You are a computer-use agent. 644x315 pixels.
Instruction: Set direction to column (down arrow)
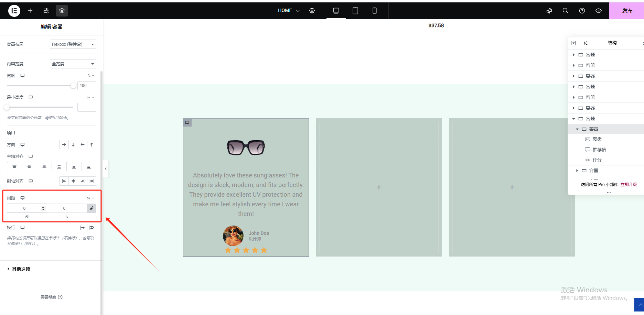73,145
